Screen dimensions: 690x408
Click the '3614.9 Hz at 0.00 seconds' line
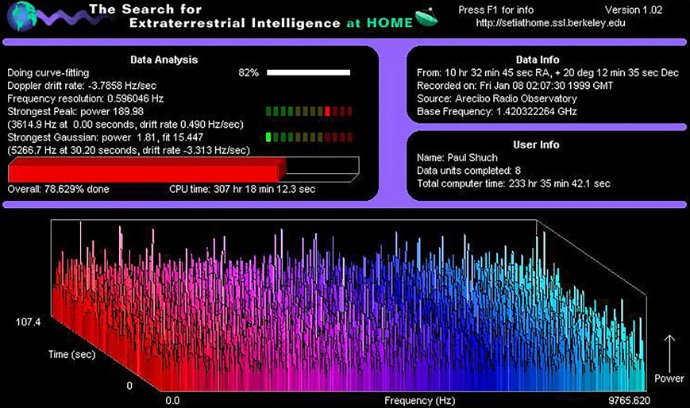(x=125, y=125)
